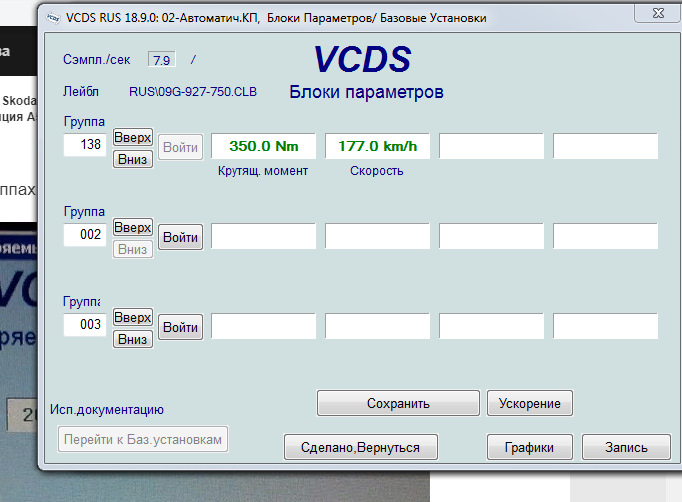Click the Group 138 number field
Screen dimensions: 682x502
tap(85, 144)
